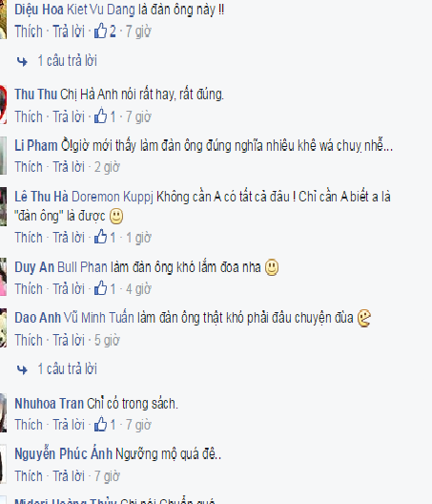The width and height of the screenshot is (432, 504).
Task: Click the like-count thumb icon on Diệu Hoa's comment
Action: pos(100,31)
